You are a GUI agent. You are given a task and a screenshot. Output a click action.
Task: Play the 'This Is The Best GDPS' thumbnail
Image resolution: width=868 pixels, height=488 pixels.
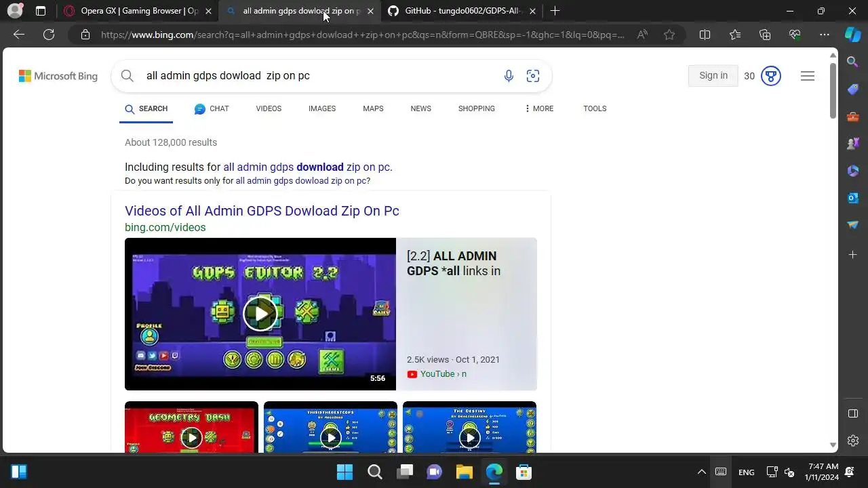[x=330, y=427]
